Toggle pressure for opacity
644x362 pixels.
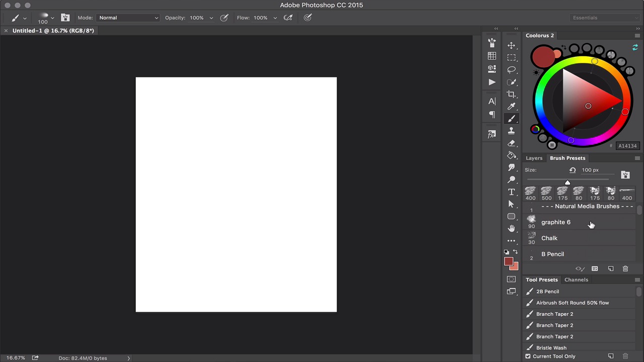224,18
